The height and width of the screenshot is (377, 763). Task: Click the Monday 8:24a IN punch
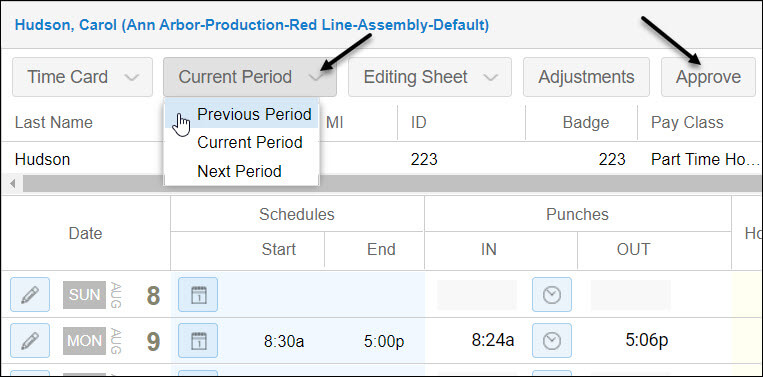[x=492, y=340]
